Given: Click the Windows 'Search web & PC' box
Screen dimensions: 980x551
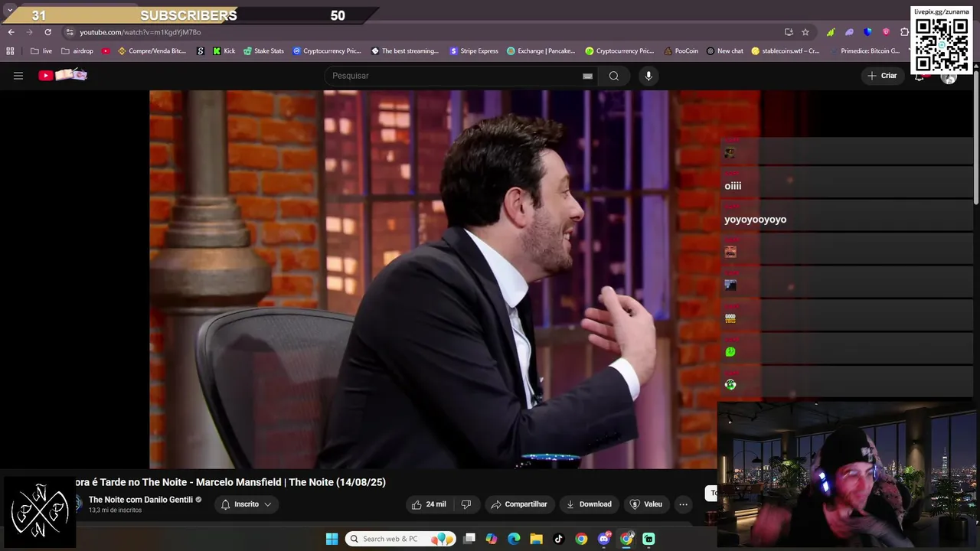Looking at the screenshot, I should tap(400, 539).
